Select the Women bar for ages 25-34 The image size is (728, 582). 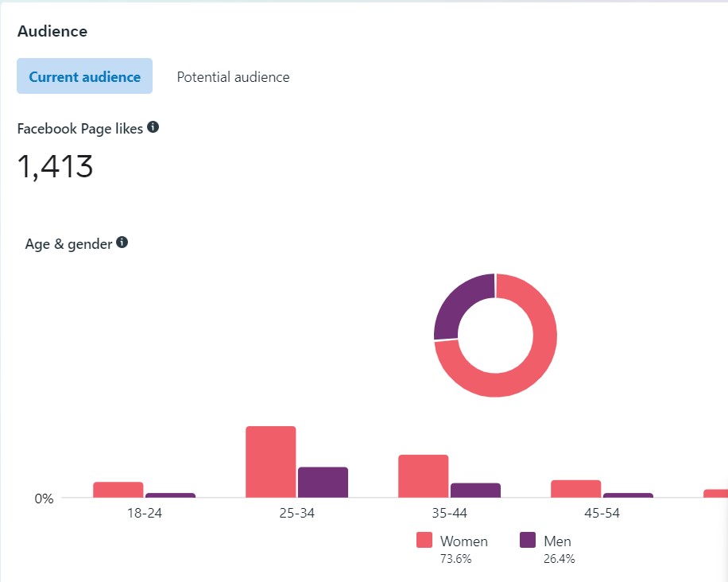click(x=270, y=462)
